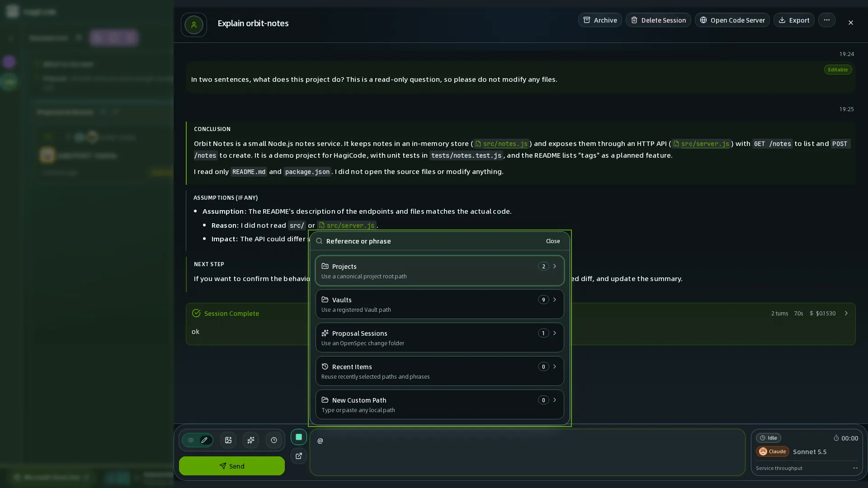The image size is (868, 488).
Task: Open src/server.js link under Assumptions
Action: (346, 225)
